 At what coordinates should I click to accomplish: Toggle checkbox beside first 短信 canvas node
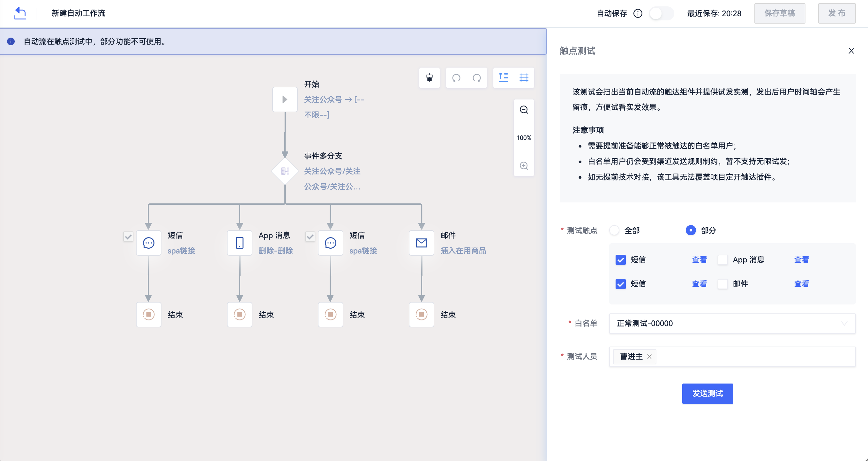tap(128, 237)
